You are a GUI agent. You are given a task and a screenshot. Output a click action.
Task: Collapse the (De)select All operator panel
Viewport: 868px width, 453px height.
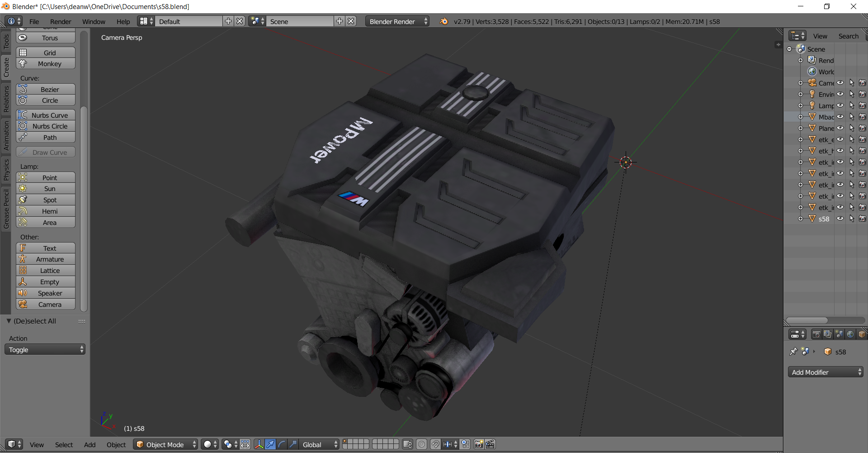tap(9, 321)
